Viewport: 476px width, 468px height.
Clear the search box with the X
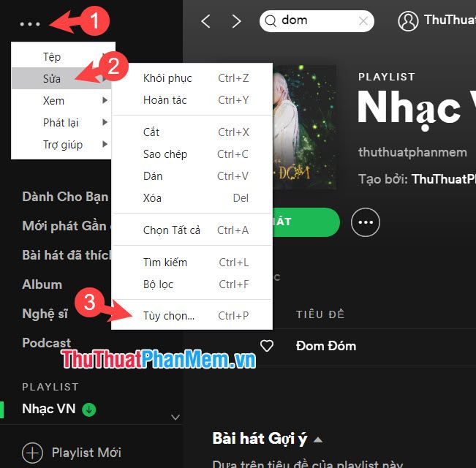point(363,21)
